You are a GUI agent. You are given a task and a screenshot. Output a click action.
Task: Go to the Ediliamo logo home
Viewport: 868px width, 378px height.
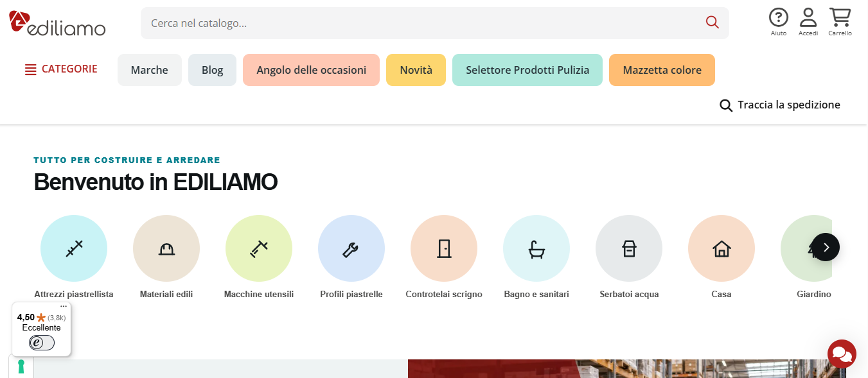click(57, 23)
